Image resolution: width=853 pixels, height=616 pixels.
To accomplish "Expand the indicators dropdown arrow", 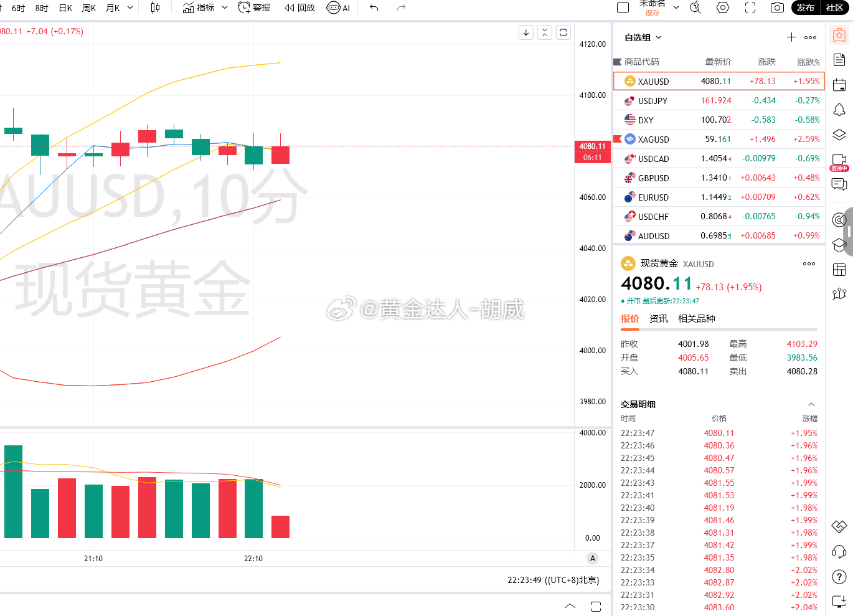I will coord(225,7).
